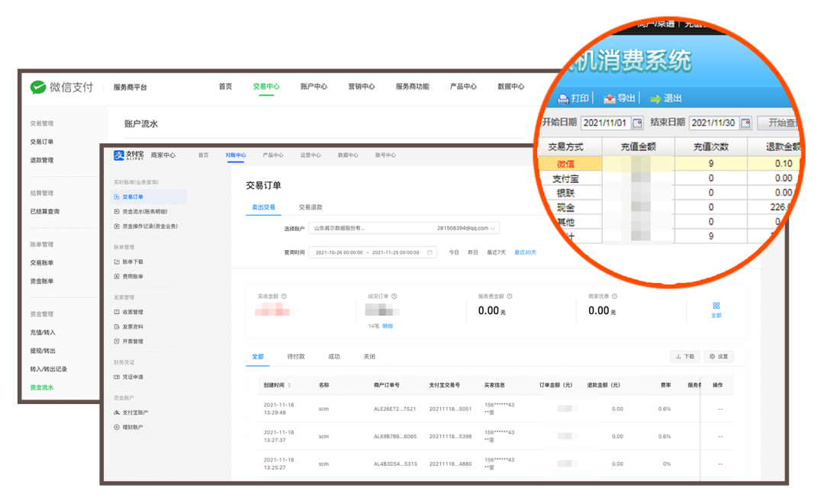Viewport: 824px width, 504px height.
Task: Click the 全部 grid icon in summary
Action: (716, 306)
